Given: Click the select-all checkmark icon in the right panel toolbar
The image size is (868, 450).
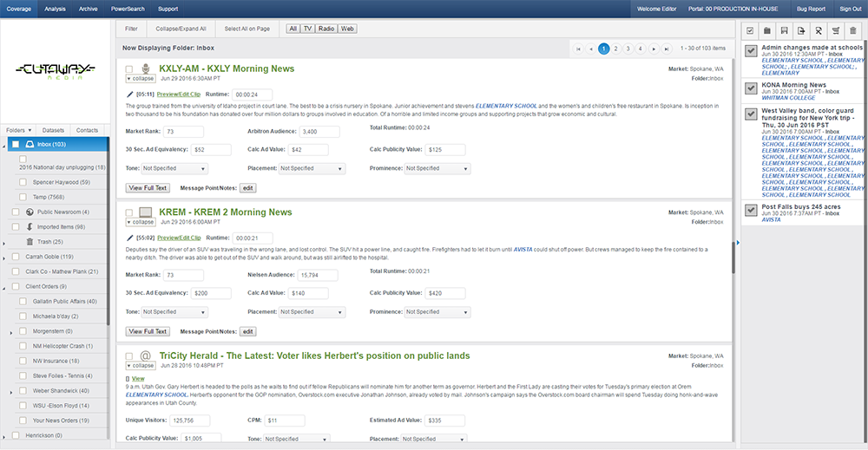Looking at the screenshot, I should (750, 30).
